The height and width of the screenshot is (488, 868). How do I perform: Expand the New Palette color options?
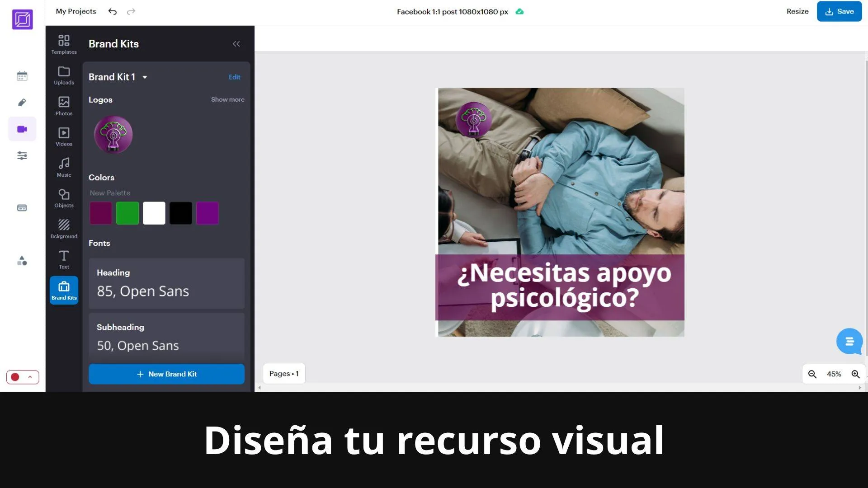(x=110, y=192)
